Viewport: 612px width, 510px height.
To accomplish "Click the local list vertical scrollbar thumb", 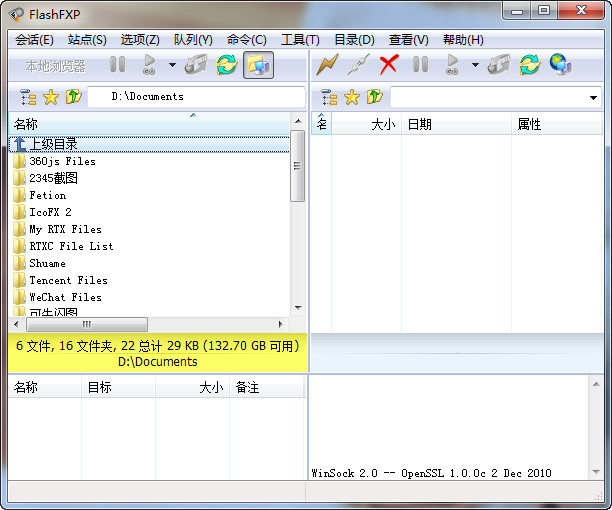I will [x=297, y=165].
